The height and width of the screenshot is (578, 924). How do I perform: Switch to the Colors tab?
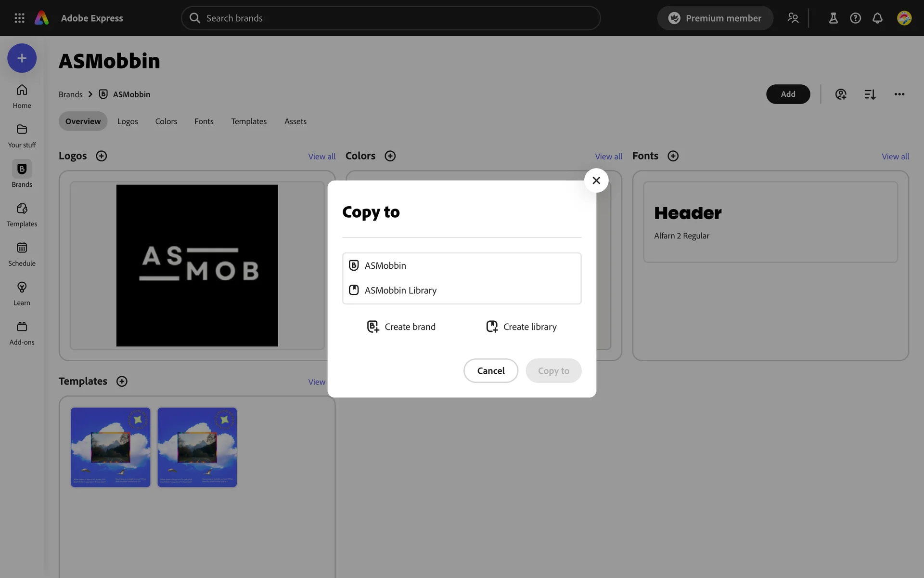coord(166,121)
